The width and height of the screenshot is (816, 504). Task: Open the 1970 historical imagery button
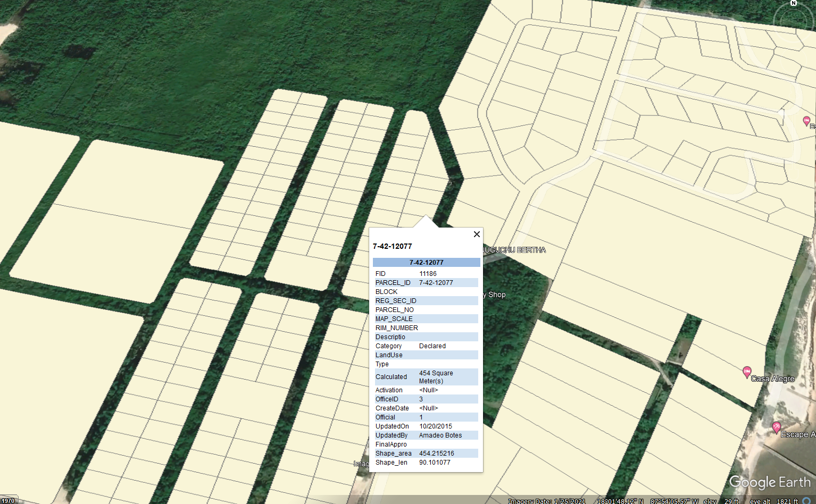8,500
